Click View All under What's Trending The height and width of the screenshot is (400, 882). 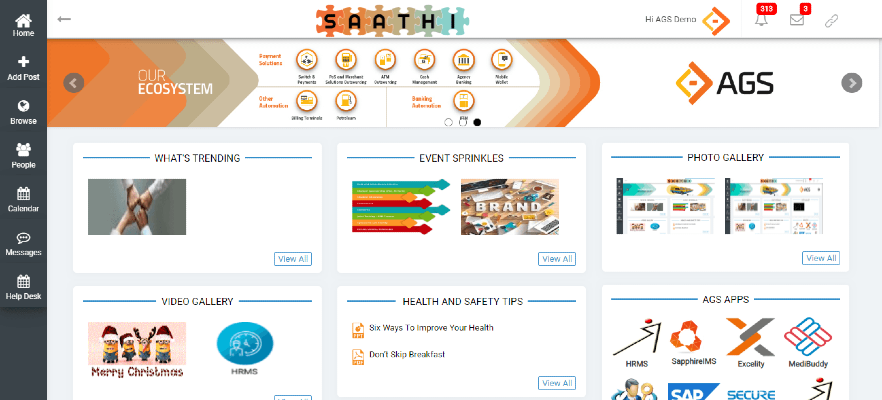click(x=292, y=259)
